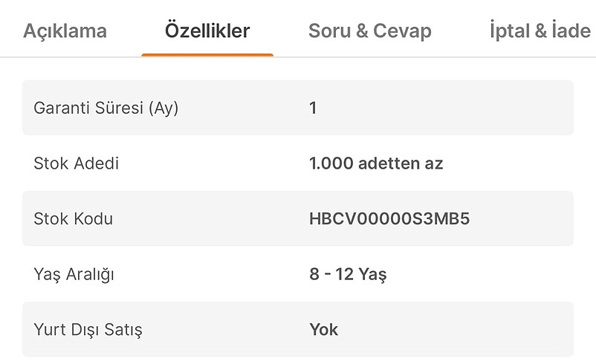The height and width of the screenshot is (364, 596).
Task: Select the Özellikler tab
Action: tap(207, 31)
